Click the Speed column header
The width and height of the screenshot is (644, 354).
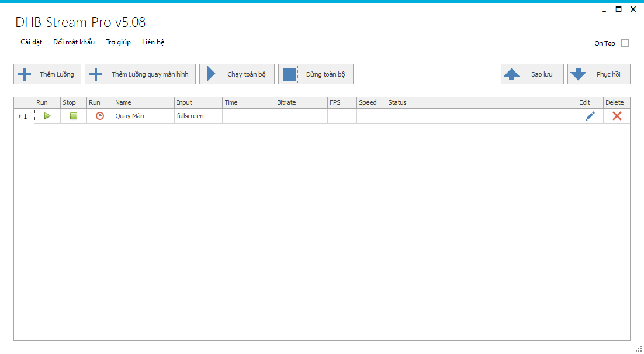(371, 102)
